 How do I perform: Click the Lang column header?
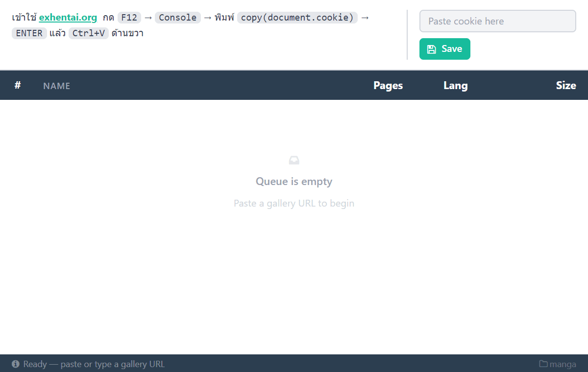[456, 85]
